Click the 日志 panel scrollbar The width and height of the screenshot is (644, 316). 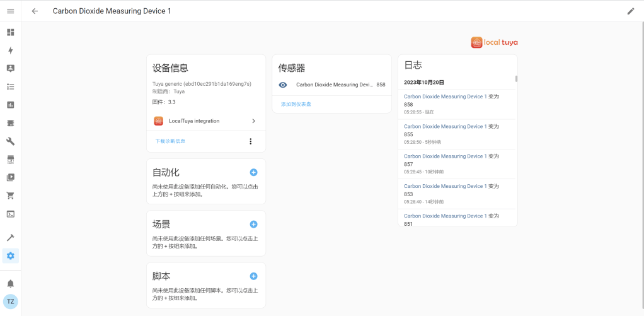[x=516, y=79]
